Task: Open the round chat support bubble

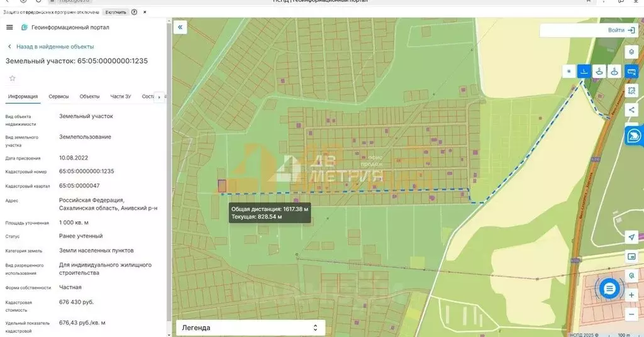Action: (x=609, y=289)
